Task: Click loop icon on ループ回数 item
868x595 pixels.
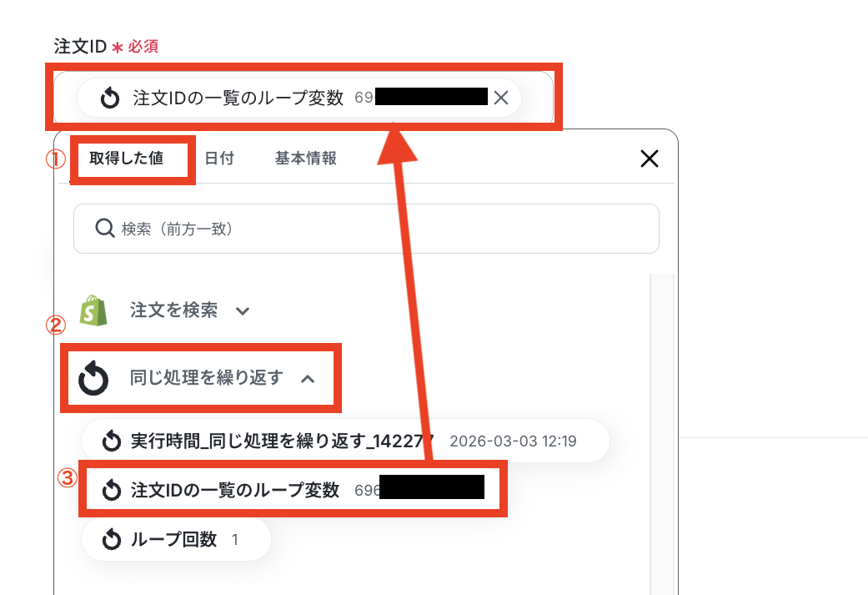Action: click(x=111, y=539)
